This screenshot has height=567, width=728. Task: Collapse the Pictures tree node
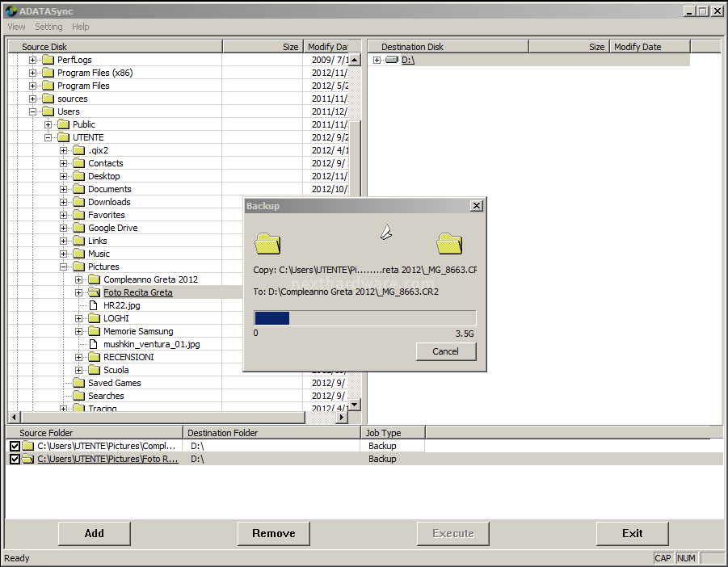[64, 267]
